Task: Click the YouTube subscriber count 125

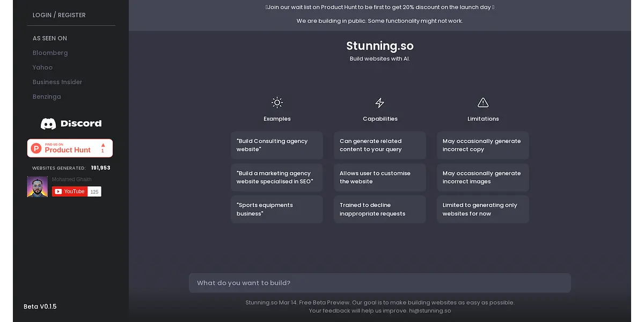Action: [94, 192]
